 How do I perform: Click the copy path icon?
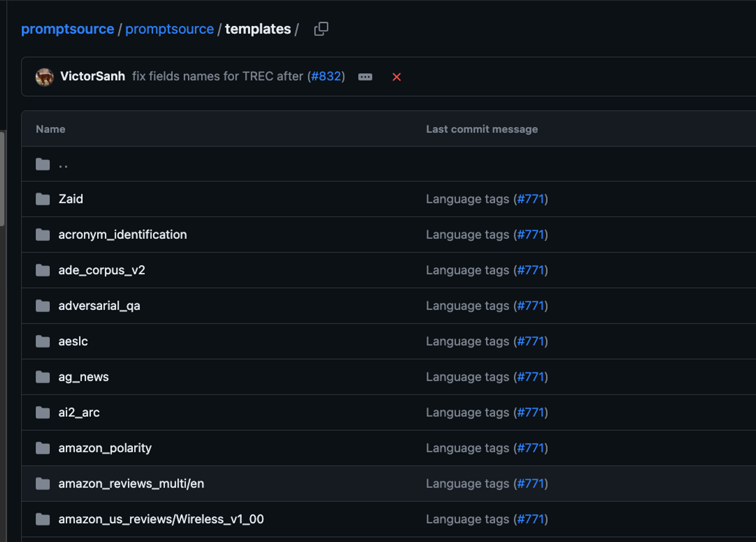321,29
